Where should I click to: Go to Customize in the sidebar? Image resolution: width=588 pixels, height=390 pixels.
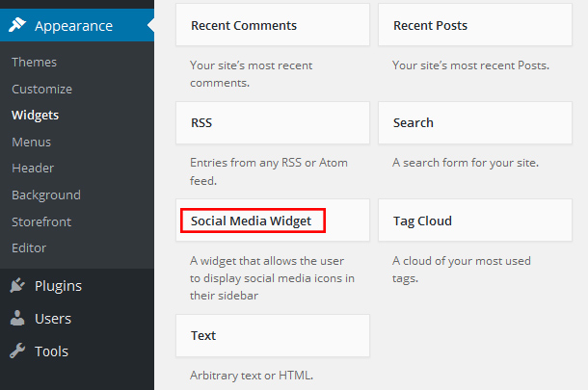41,89
